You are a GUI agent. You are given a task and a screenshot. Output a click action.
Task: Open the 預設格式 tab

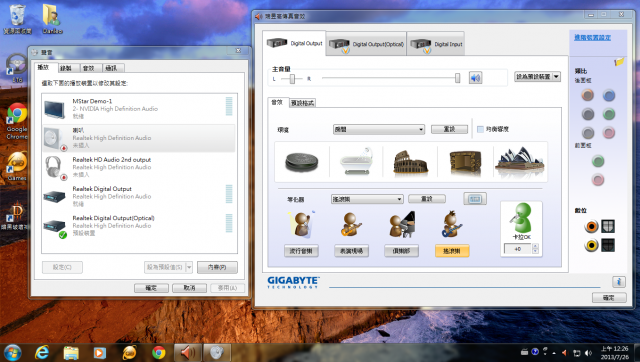point(302,103)
